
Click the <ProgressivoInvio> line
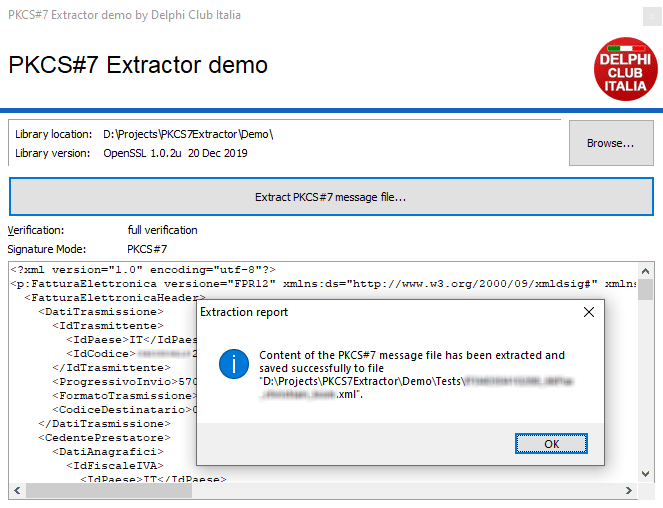[x=124, y=381]
